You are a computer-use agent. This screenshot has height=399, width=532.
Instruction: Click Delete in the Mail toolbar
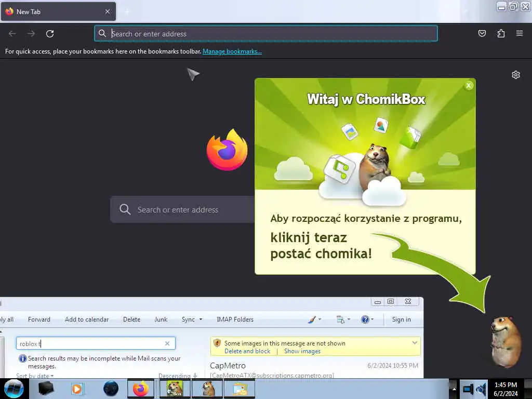pos(131,320)
